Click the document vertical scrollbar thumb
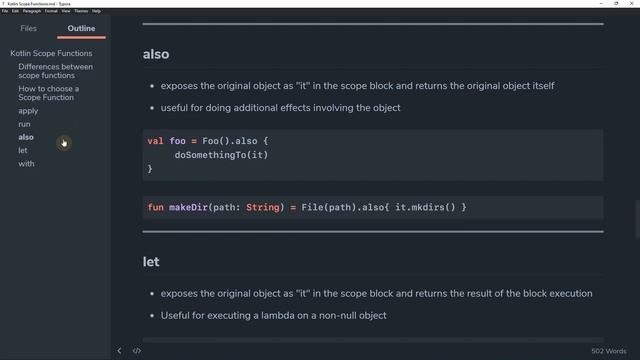Screen dimensions: 640x360 [x=638, y=219]
